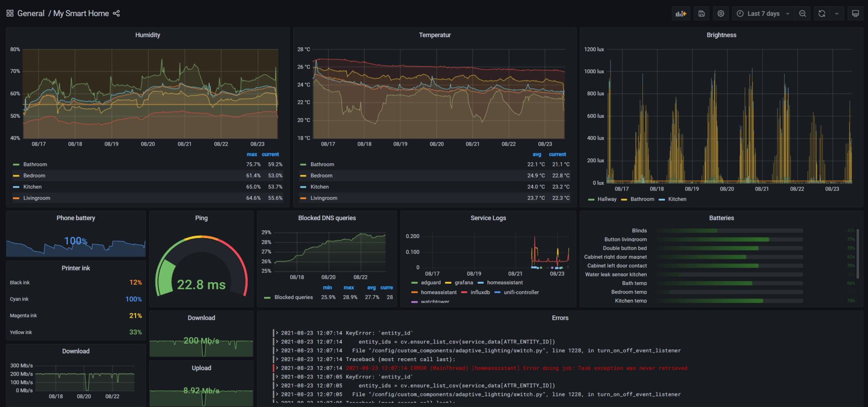The height and width of the screenshot is (407, 868).
Task: Refresh the dashboard with the cycle icon
Action: (821, 13)
